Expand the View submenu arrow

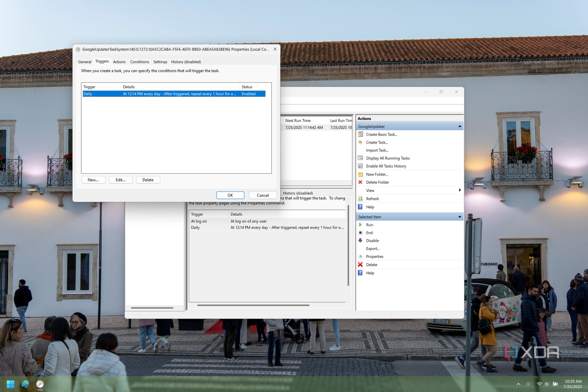coord(460,190)
